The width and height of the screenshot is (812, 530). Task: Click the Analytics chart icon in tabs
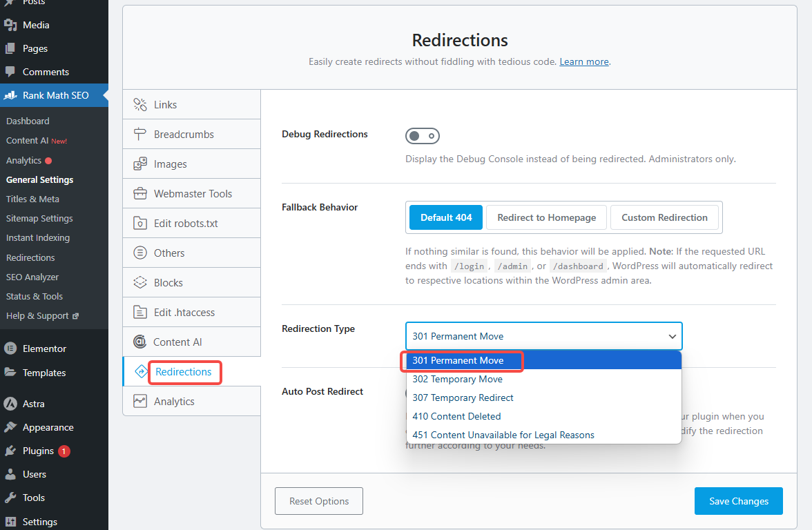pos(140,402)
